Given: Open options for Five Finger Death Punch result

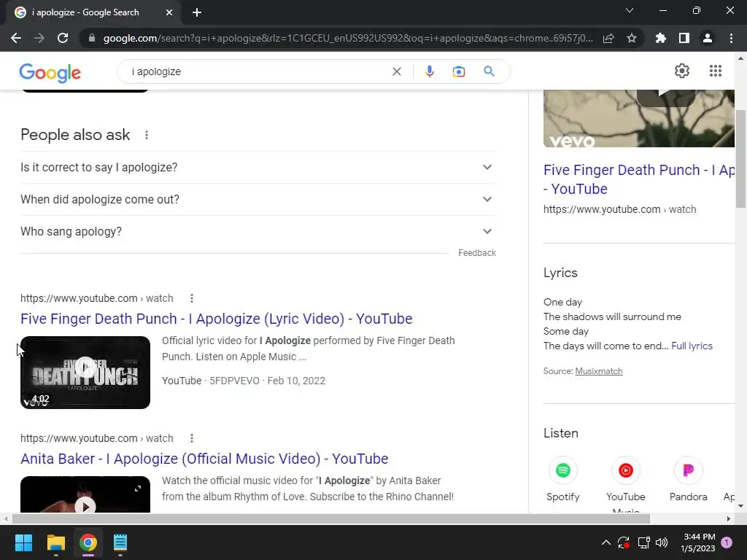Looking at the screenshot, I should 192,298.
